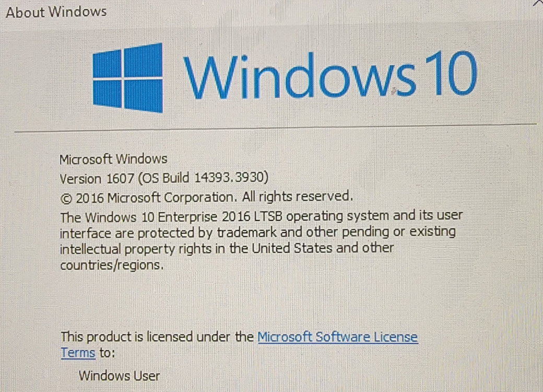
Task: Click the horizontal separator below the banner
Action: (x=275, y=127)
